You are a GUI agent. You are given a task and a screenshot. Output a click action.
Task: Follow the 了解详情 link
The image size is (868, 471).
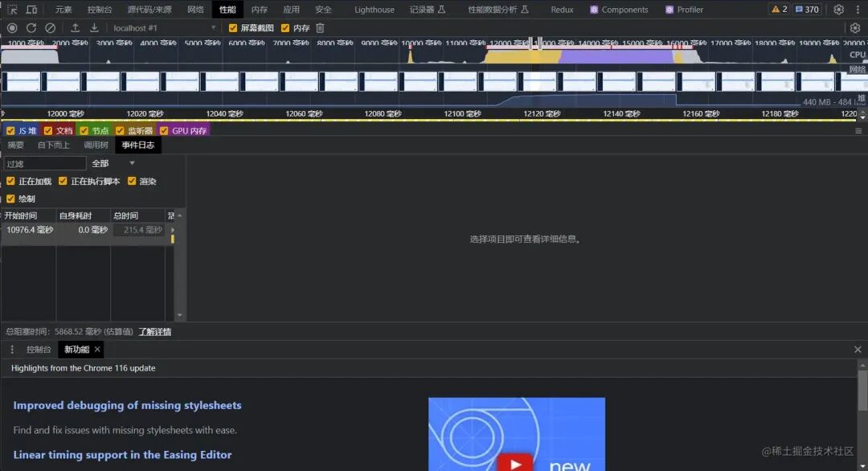(155, 331)
